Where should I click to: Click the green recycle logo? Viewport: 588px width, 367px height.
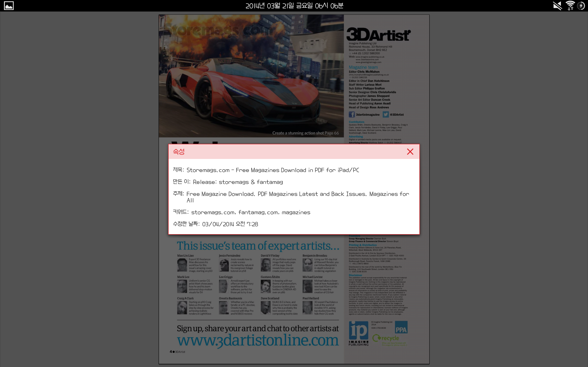click(x=386, y=338)
